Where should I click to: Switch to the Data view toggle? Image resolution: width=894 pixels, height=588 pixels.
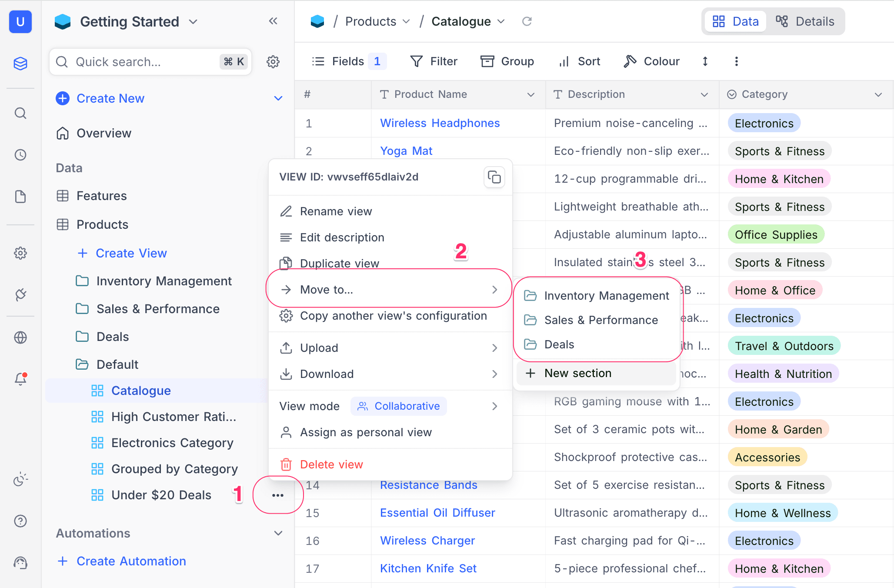[736, 21]
